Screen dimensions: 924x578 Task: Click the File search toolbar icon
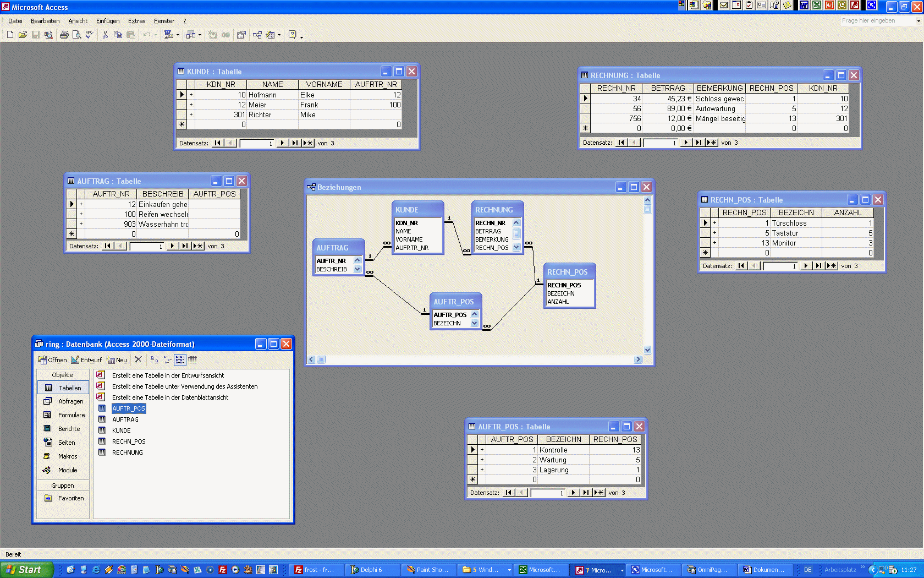pyautogui.click(x=48, y=35)
